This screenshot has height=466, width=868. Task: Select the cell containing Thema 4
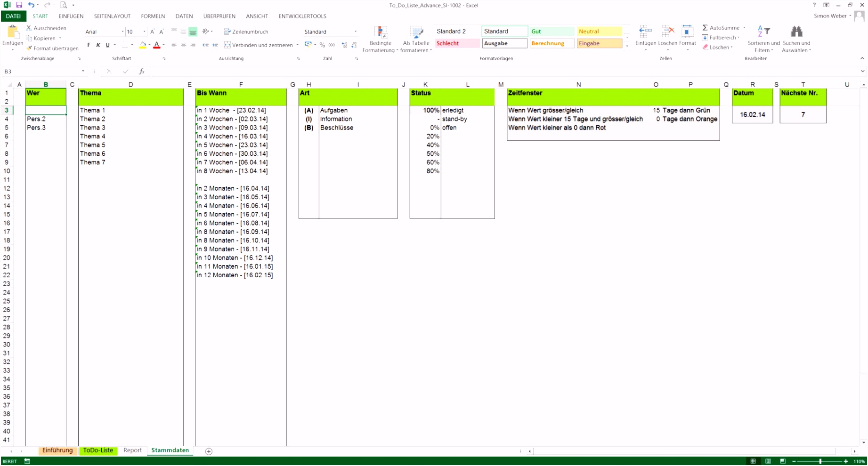coord(130,137)
